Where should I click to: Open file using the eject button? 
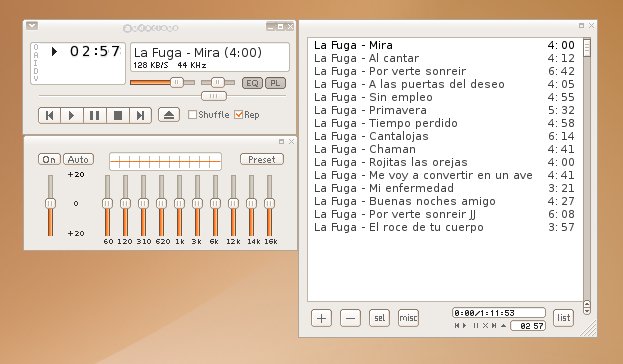[169, 115]
